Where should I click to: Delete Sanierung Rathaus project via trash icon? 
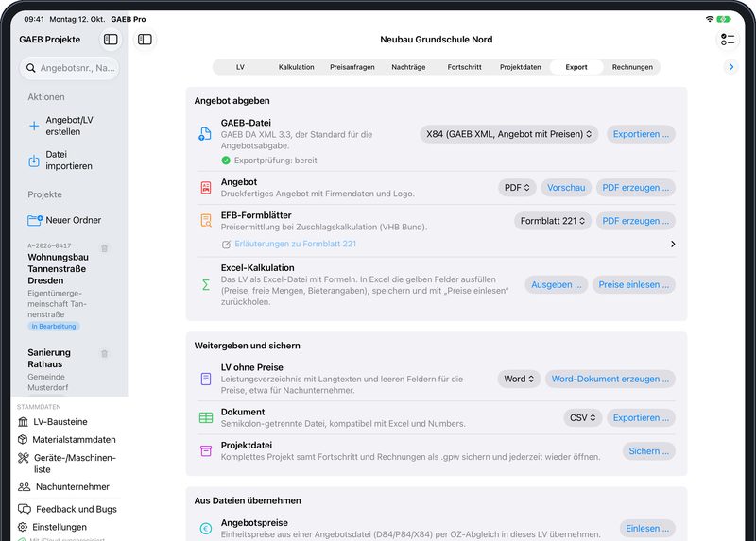[104, 354]
